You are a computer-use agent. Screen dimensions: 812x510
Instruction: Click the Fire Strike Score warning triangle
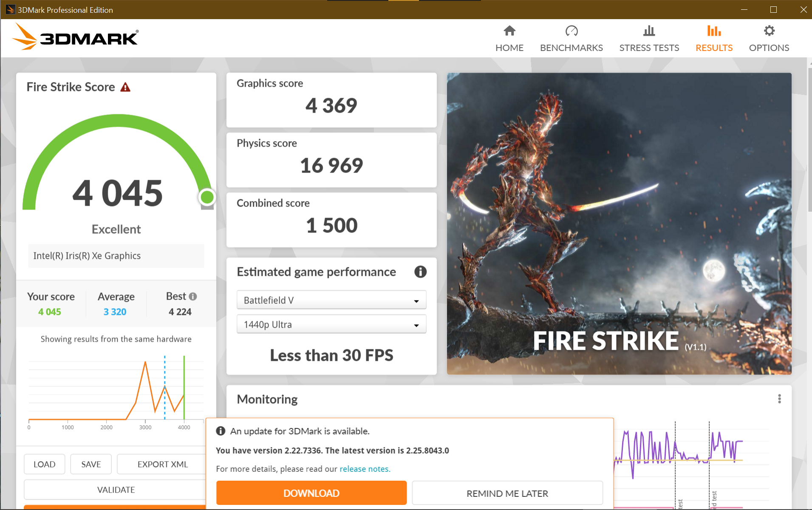click(125, 87)
